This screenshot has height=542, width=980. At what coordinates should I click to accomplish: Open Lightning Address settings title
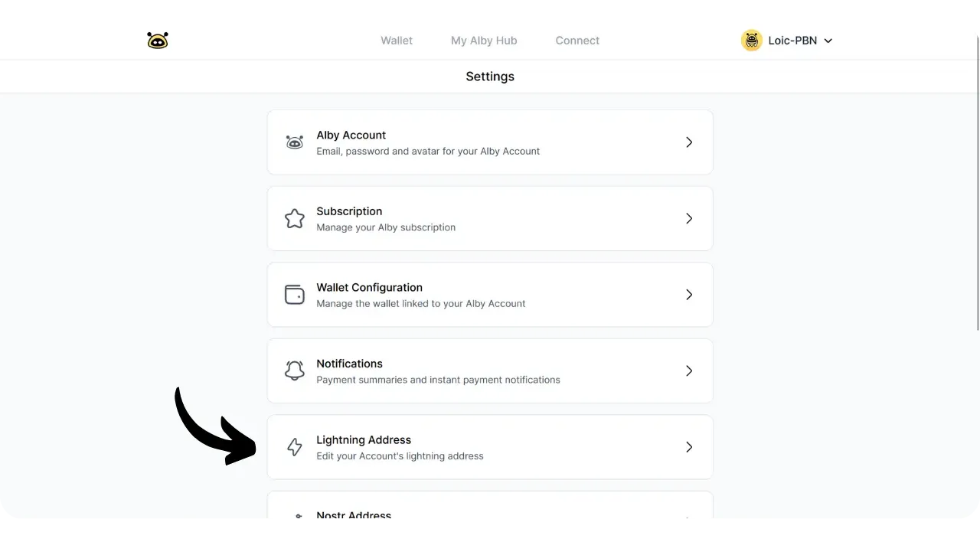pos(364,440)
